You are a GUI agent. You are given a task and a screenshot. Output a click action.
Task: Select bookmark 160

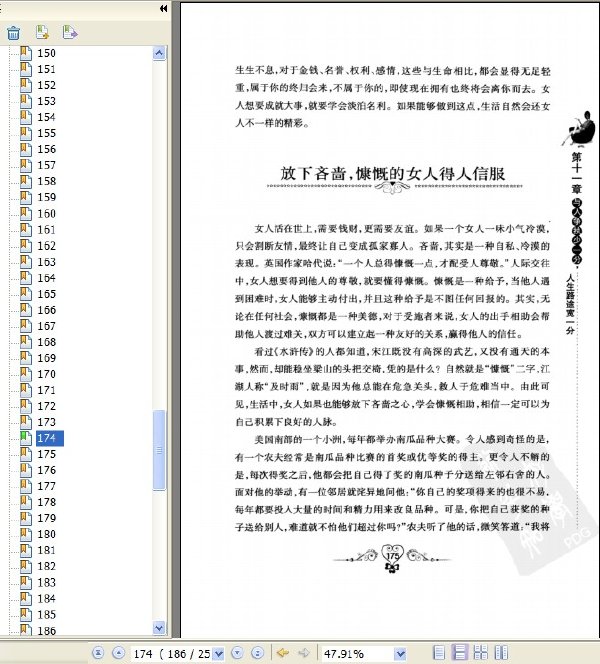tap(46, 213)
